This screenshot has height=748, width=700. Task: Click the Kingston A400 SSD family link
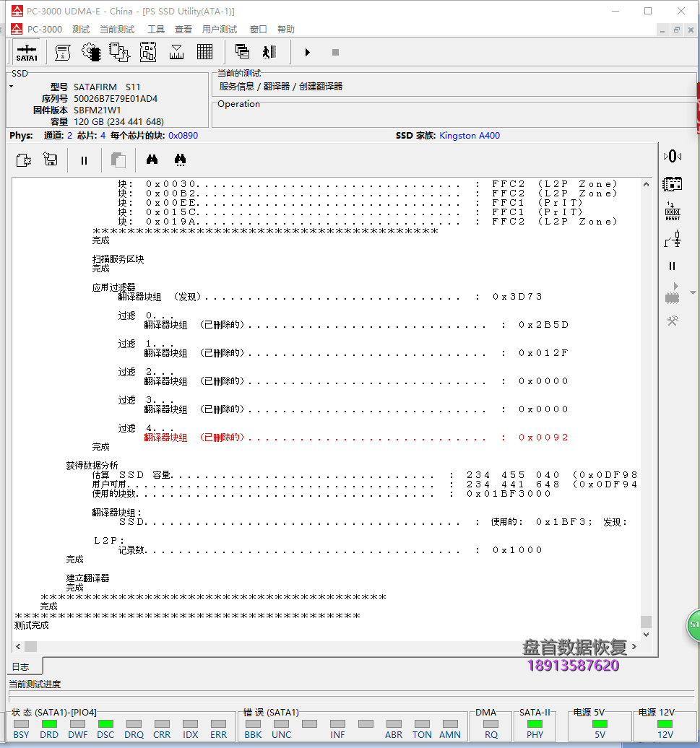click(x=470, y=136)
